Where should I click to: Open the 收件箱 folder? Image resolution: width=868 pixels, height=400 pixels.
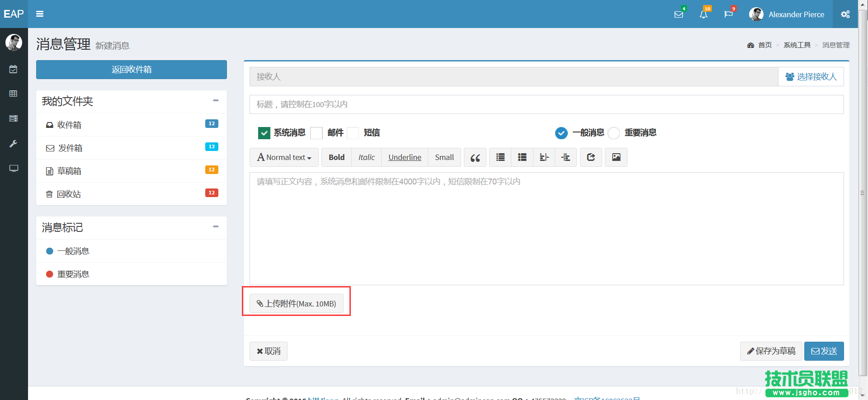(x=69, y=125)
